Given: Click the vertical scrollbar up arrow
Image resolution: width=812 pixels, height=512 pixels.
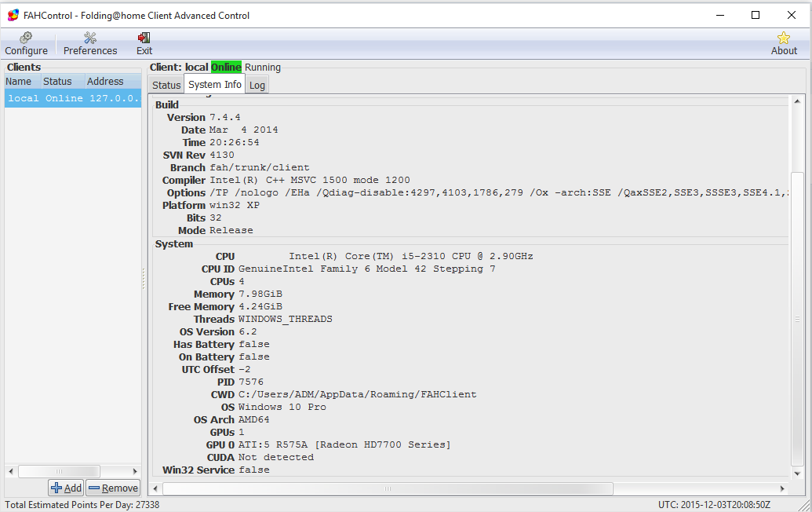Looking at the screenshot, I should coord(797,101).
